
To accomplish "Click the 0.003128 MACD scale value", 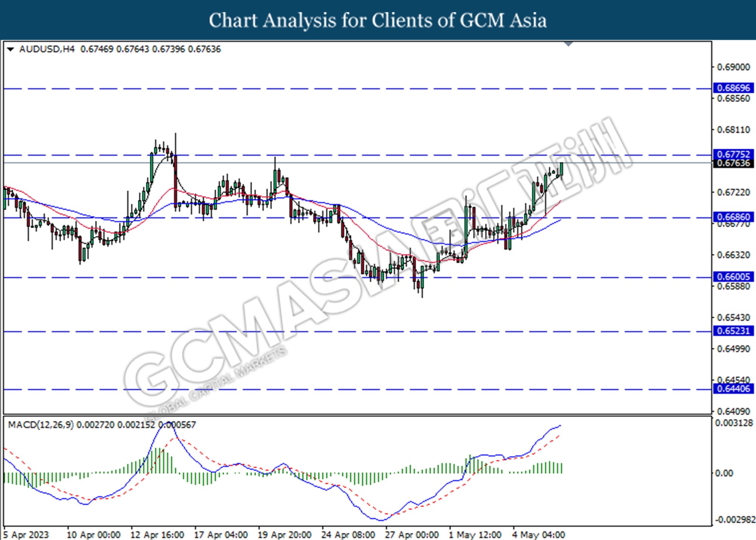I will tap(734, 423).
